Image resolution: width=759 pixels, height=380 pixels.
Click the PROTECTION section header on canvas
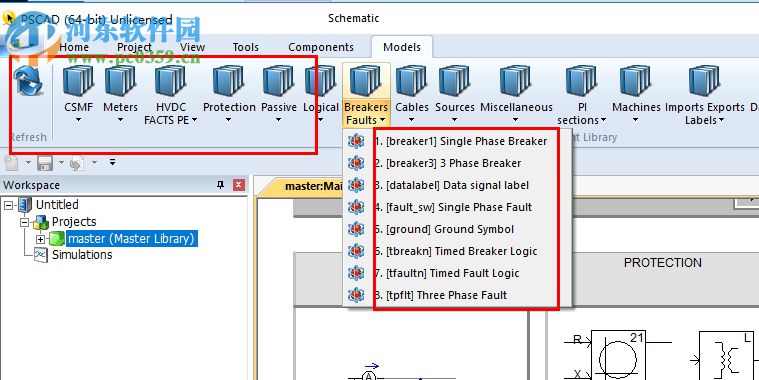click(663, 263)
